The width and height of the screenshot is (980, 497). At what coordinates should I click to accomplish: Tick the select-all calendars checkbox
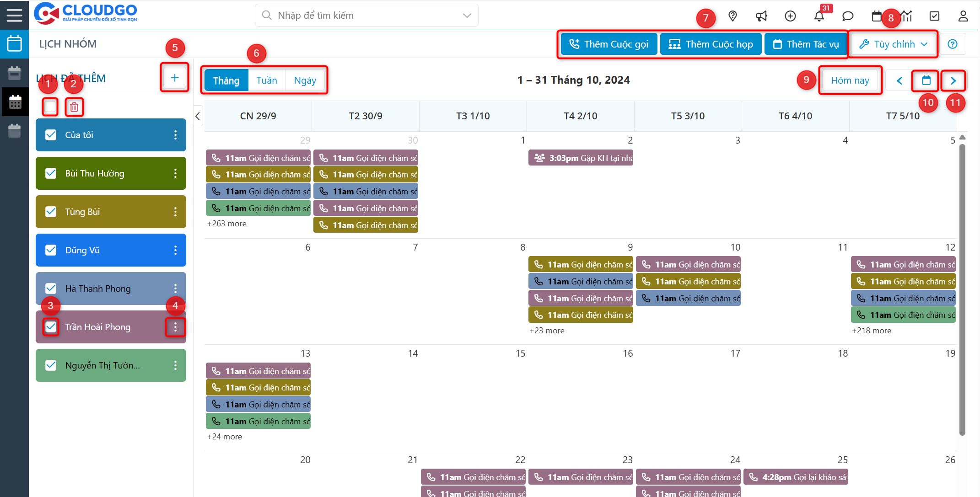pyautogui.click(x=50, y=107)
